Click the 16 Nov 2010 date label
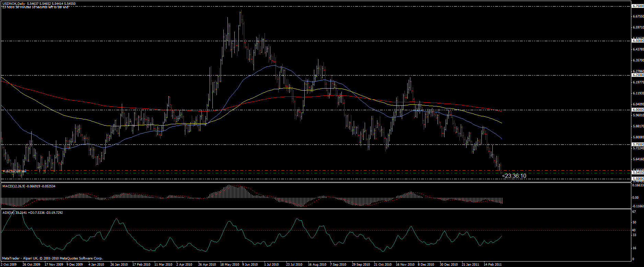644x267 pixels. (405, 265)
